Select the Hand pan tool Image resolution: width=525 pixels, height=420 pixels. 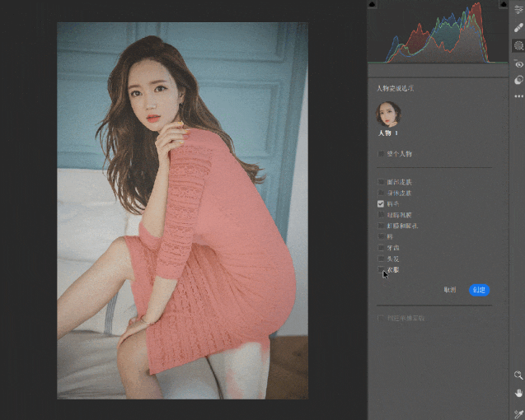click(x=518, y=393)
